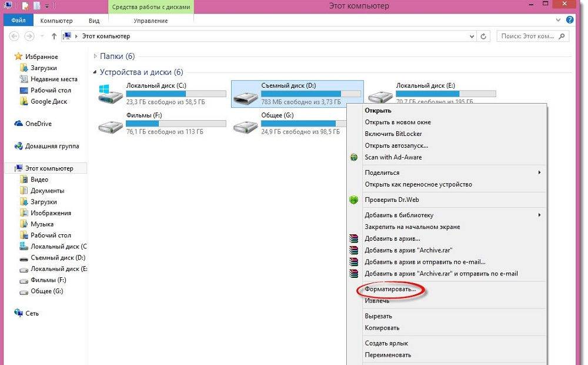Expand the Папки (6) section
Image resolution: width=588 pixels, height=365 pixels.
95,57
